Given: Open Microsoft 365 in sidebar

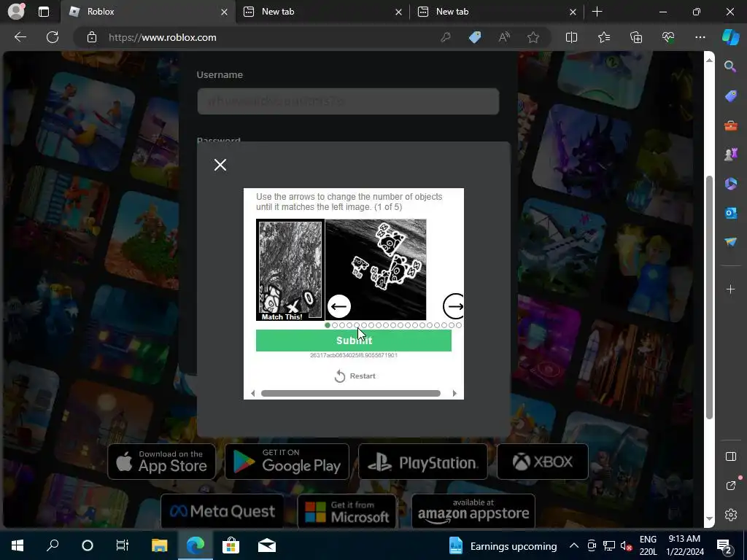Looking at the screenshot, I should [730, 184].
